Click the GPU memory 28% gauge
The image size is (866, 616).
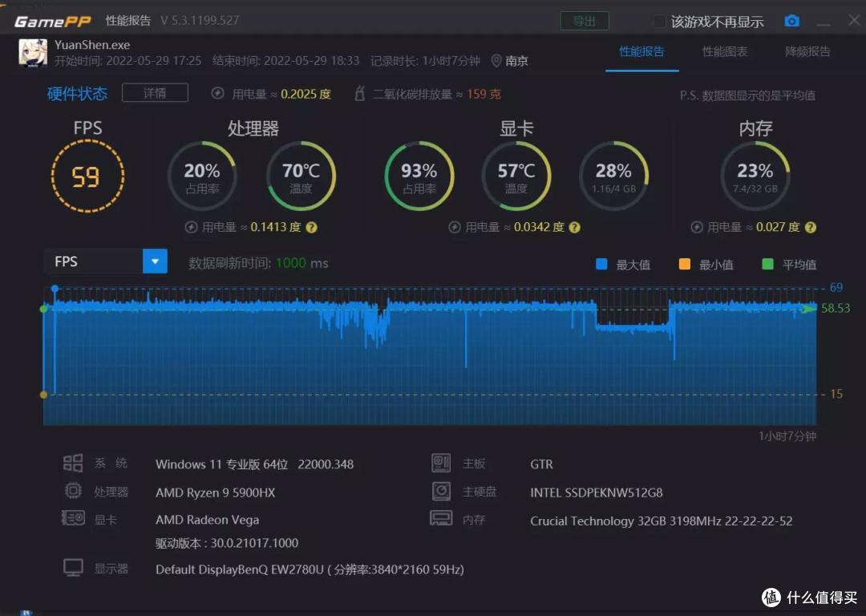[x=613, y=176]
